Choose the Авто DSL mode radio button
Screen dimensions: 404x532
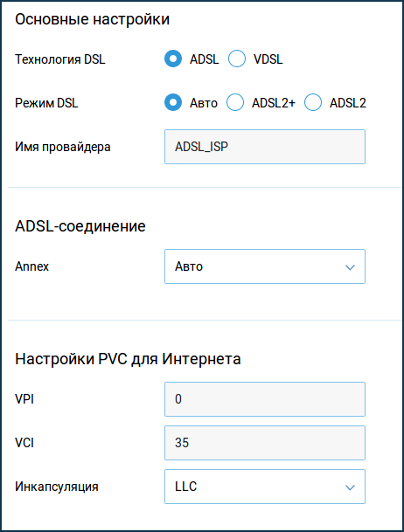(173, 102)
